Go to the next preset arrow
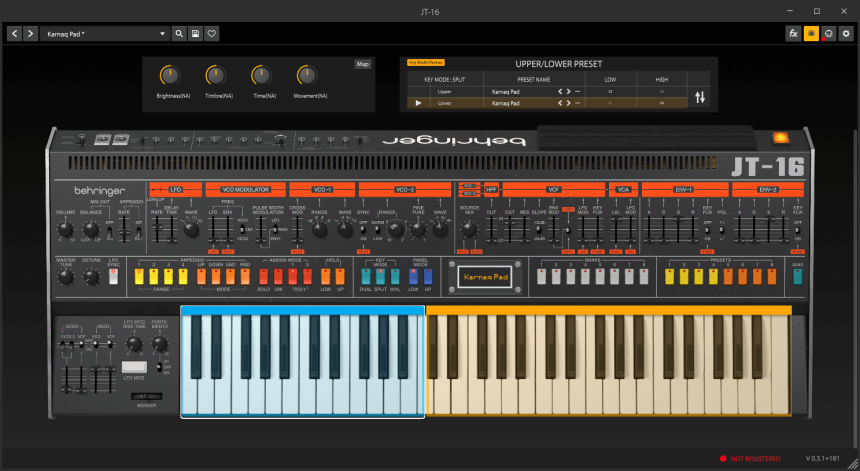Image resolution: width=860 pixels, height=471 pixels. pos(31,34)
